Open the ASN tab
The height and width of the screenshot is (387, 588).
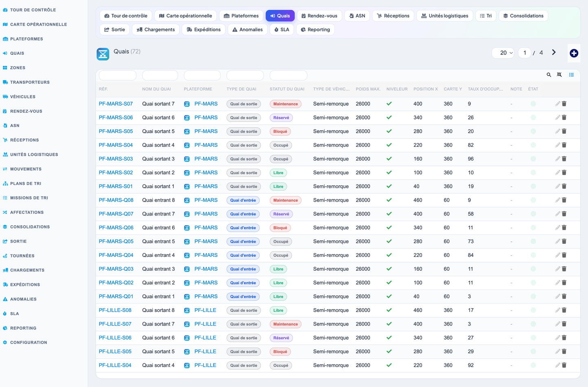tap(357, 16)
